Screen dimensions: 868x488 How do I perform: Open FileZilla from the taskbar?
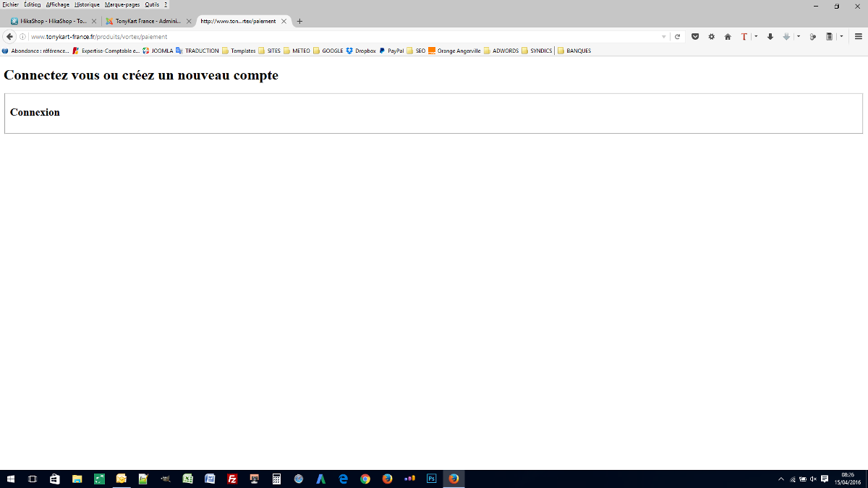pyautogui.click(x=232, y=479)
